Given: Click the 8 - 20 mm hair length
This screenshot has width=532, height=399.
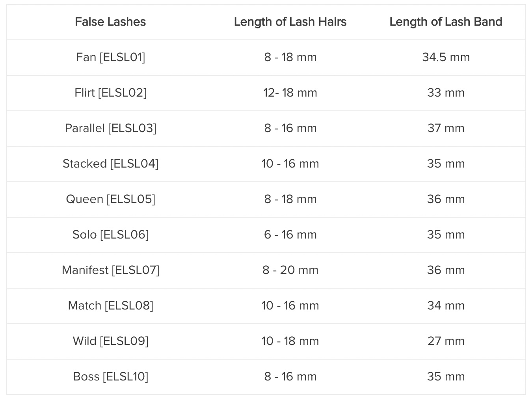Looking at the screenshot, I should tap(290, 270).
